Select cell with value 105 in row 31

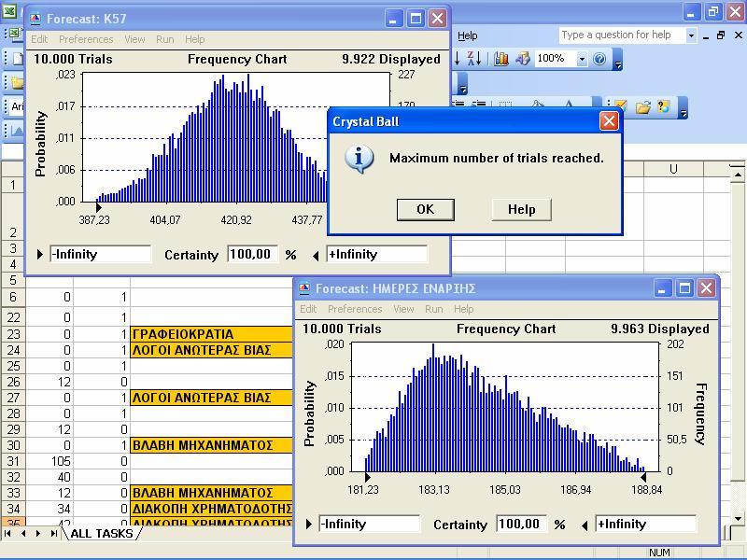[x=49, y=461]
